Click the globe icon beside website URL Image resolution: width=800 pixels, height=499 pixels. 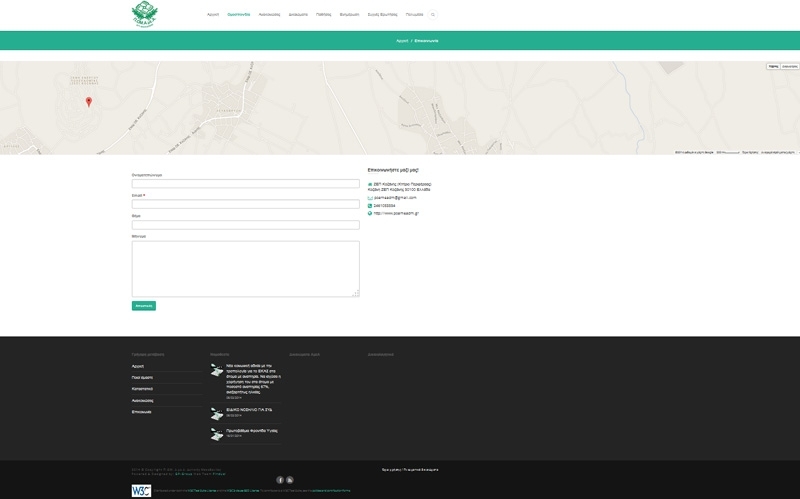pos(370,213)
